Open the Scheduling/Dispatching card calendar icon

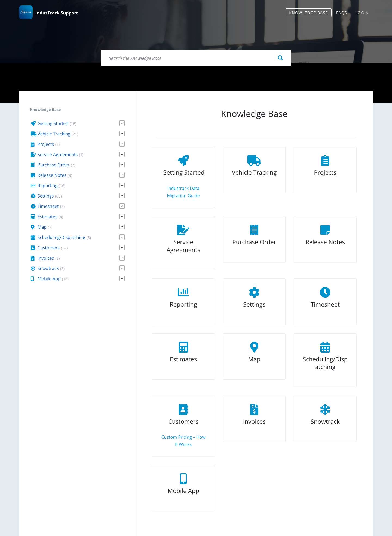point(325,347)
